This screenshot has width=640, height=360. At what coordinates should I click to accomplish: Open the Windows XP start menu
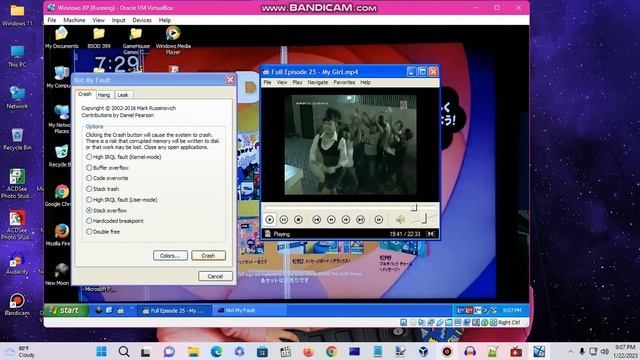click(x=65, y=310)
